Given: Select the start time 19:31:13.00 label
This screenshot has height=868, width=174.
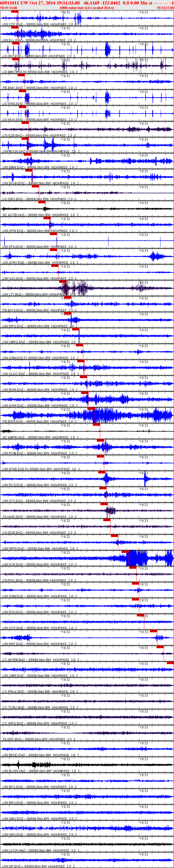Looking at the screenshot, I should click(9, 8).
